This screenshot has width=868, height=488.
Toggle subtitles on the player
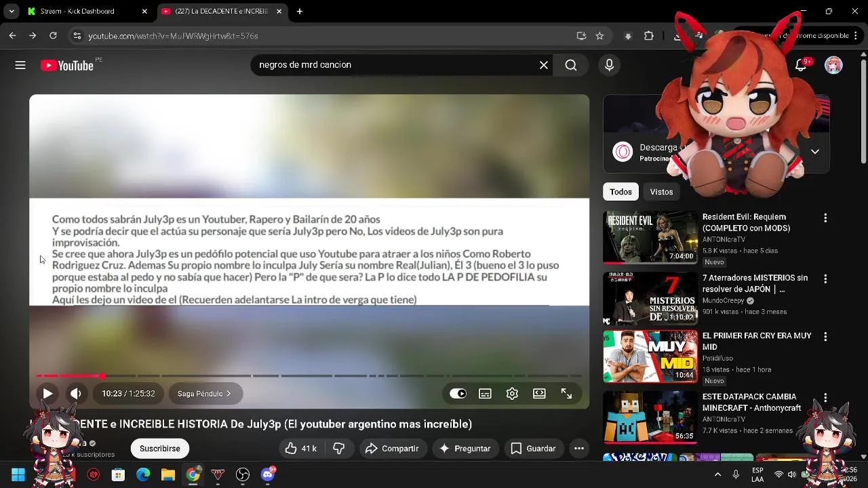pyautogui.click(x=485, y=394)
